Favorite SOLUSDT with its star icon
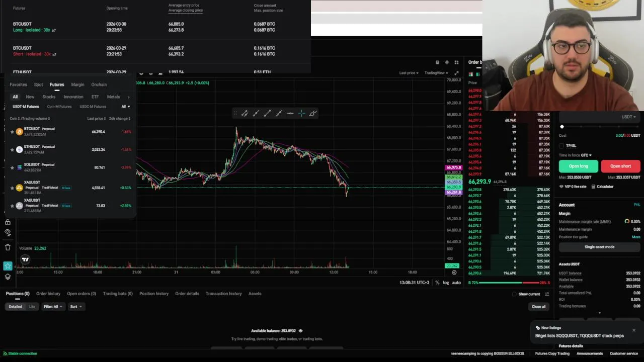644x362 pixels. tap(12, 167)
